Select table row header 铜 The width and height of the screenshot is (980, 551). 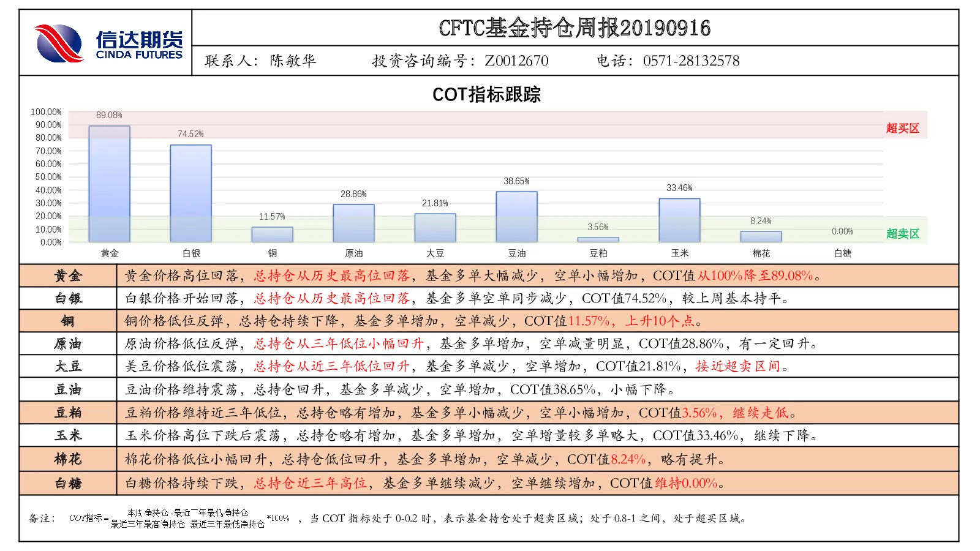[68, 321]
